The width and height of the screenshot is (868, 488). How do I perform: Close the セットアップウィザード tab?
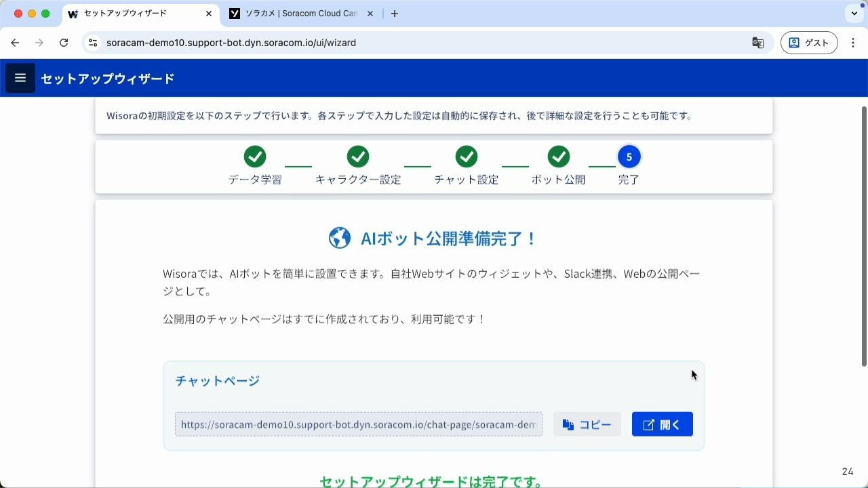(x=209, y=14)
